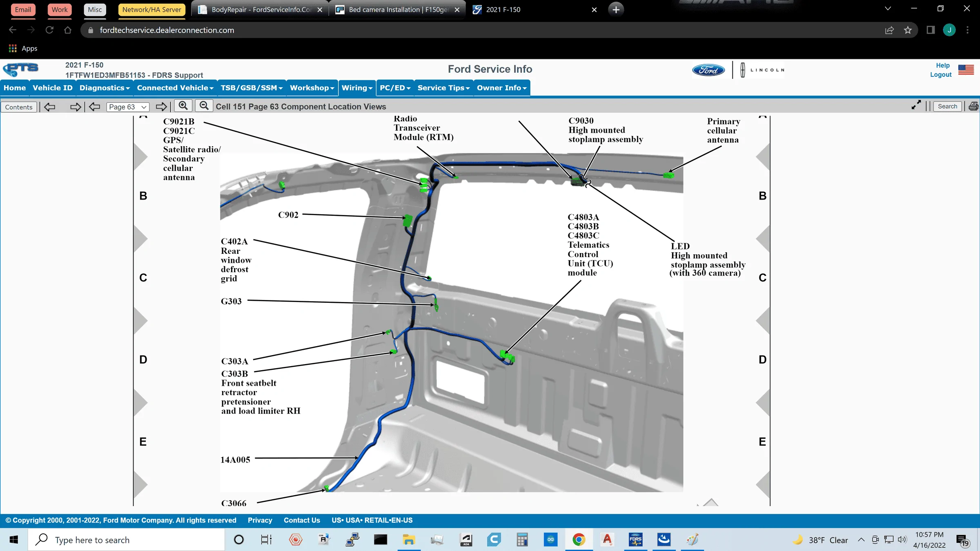
Task: Go forward a page with the right arrow
Action: (x=161, y=107)
